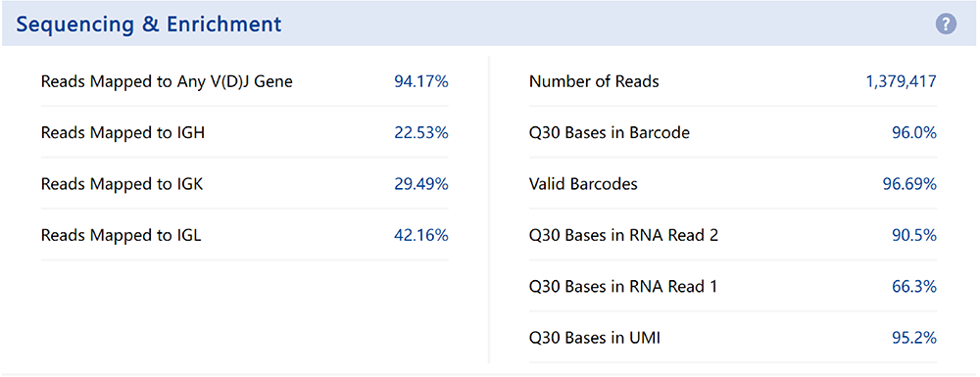
Task: Click the Reads Mapped to IGH label
Action: [123, 133]
